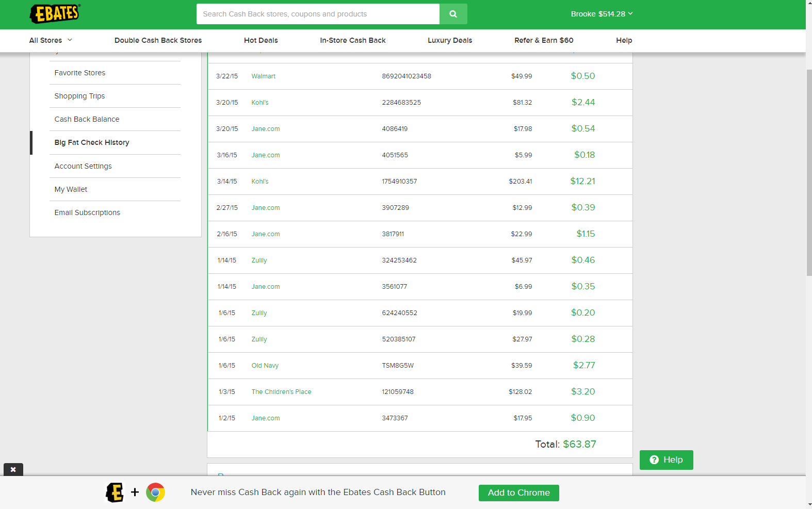Click the 3/22/15 date cell
The height and width of the screenshot is (509, 812).
(x=227, y=76)
